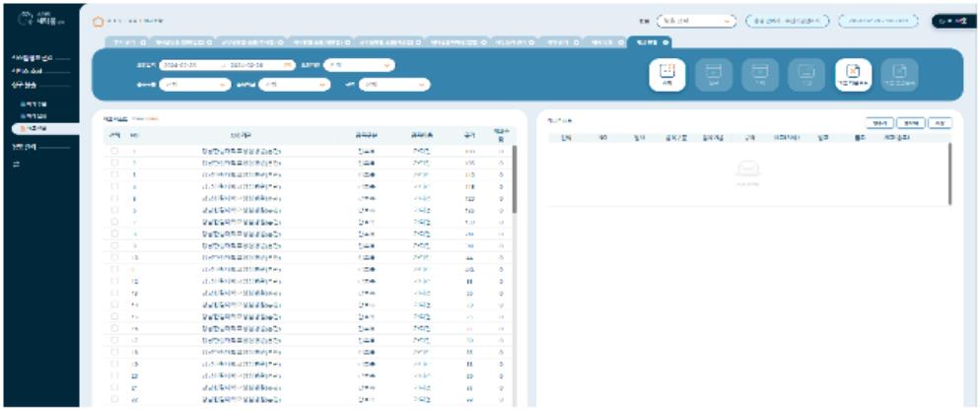Click the orange icon of the highlighted sidebar item
This screenshot has height=410, width=980.
(x=23, y=128)
